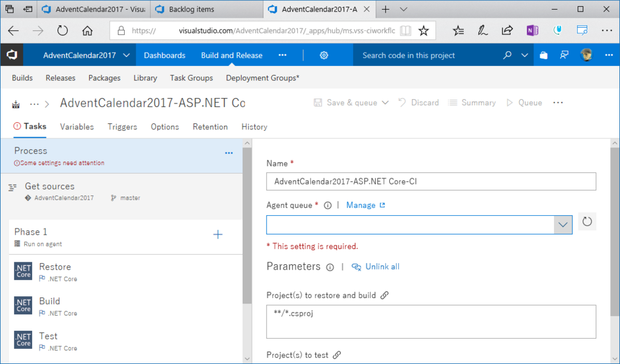This screenshot has height=364, width=620.
Task: Expand the search options chevron
Action: click(x=524, y=55)
